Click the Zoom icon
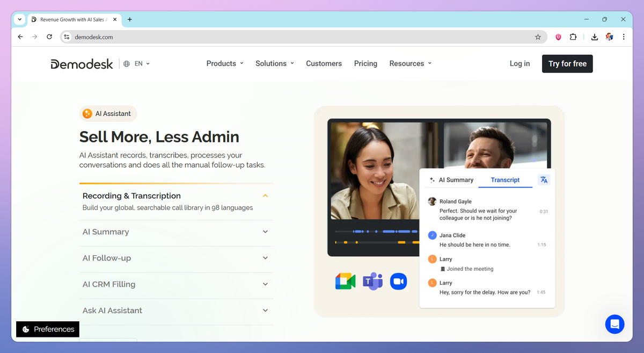This screenshot has width=644, height=353. 399,280
